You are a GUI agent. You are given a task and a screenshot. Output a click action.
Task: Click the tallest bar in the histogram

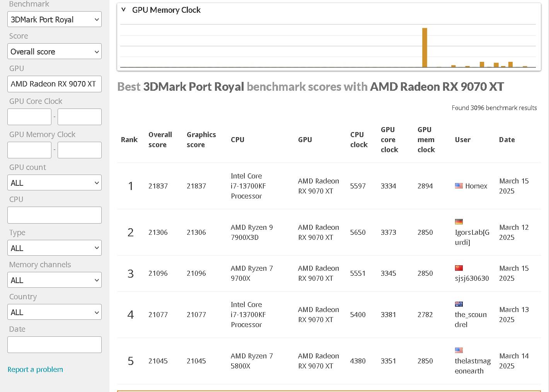[425, 48]
